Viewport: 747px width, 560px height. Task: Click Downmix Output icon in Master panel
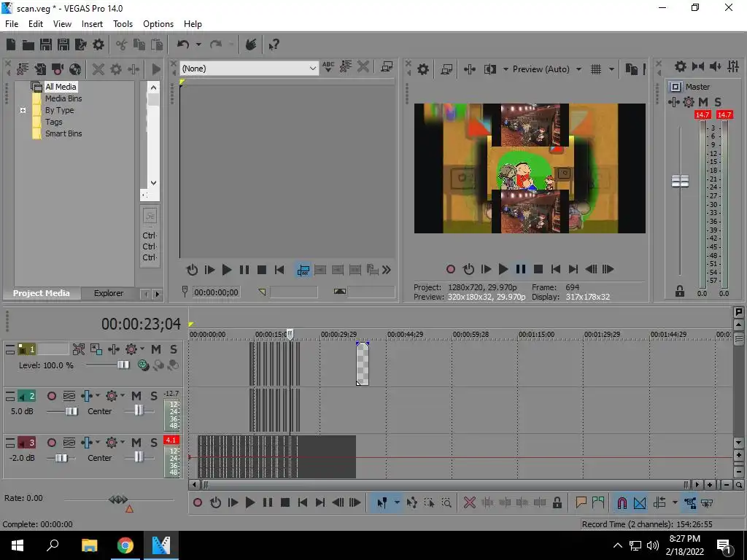(698, 66)
